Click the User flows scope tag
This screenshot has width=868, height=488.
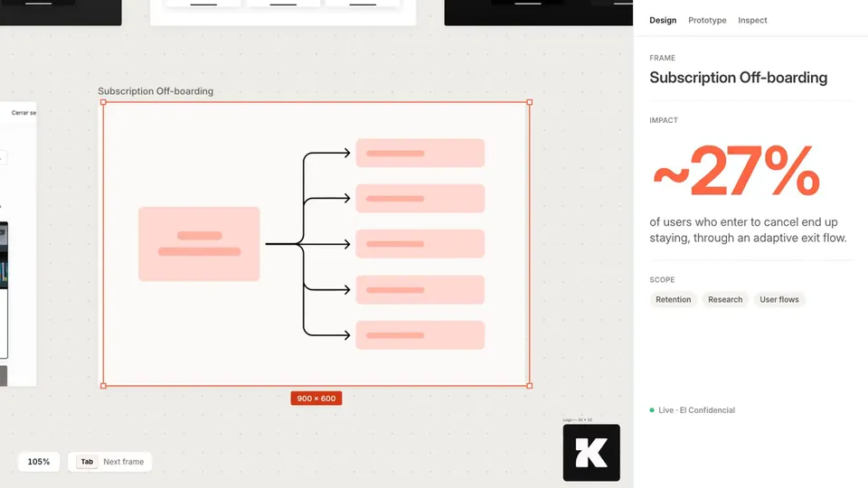pos(778,299)
